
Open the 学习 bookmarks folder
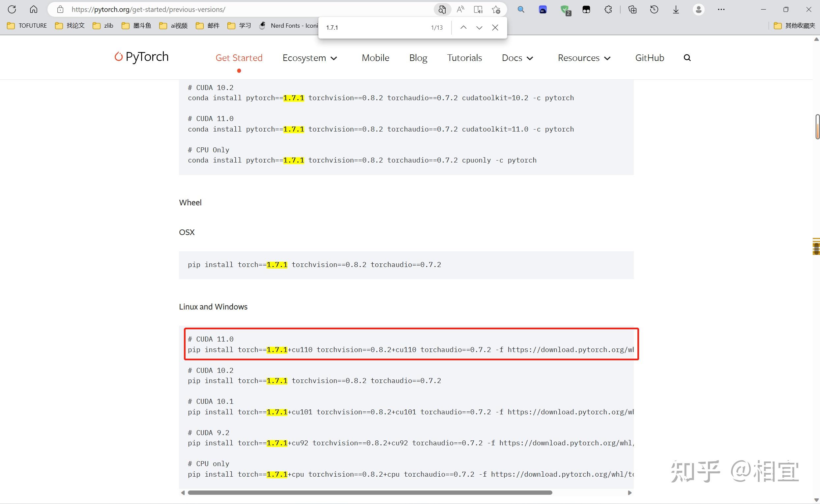tap(239, 26)
